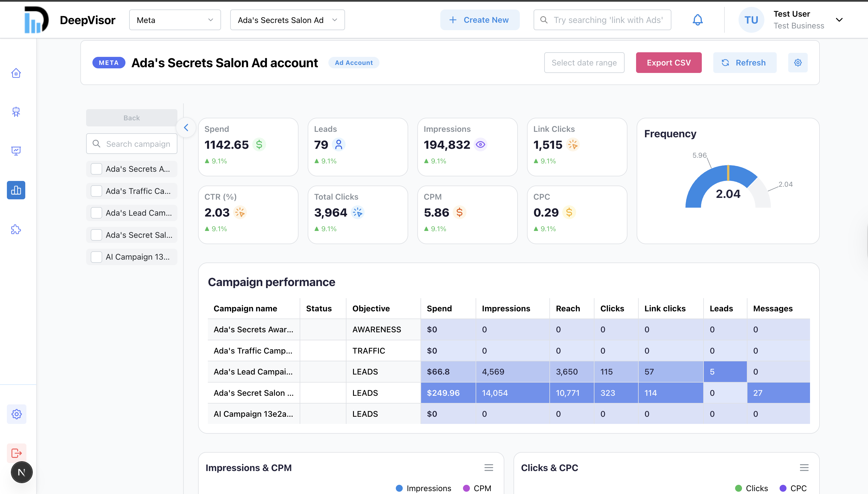The height and width of the screenshot is (494, 868).
Task: Open the presentation monitor sidebar icon
Action: coord(16,151)
